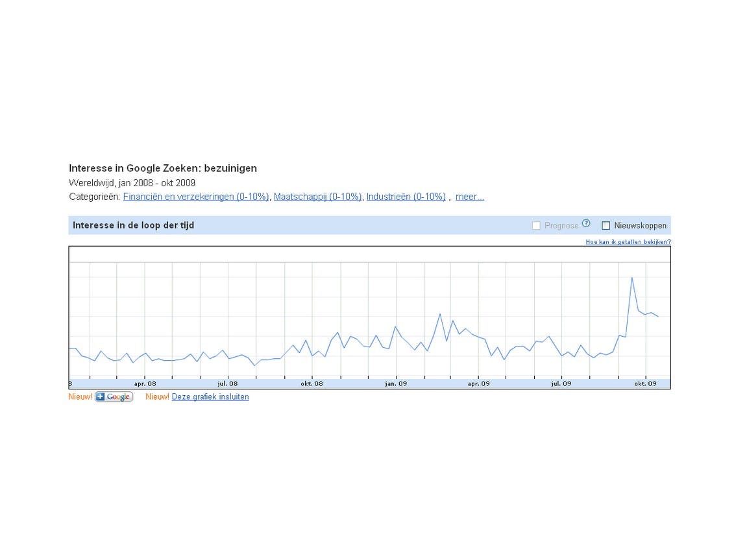Click the 'Nieuwskoppen' label text
This screenshot has height=560, width=747.
[x=640, y=226]
